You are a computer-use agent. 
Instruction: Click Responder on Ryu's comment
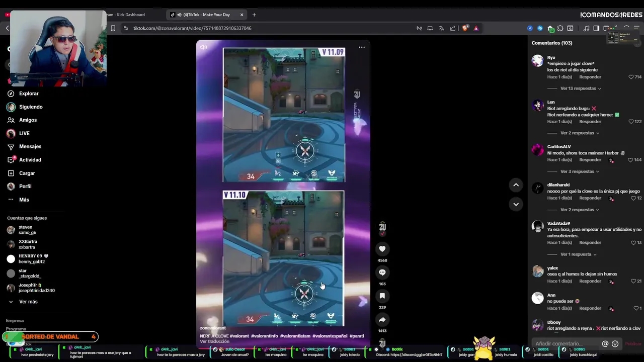[x=590, y=77]
